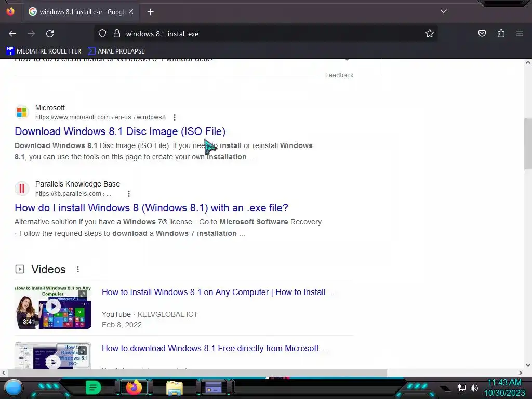Click the site security padlock icon
Viewport: 532px width, 399px height.
point(117,34)
